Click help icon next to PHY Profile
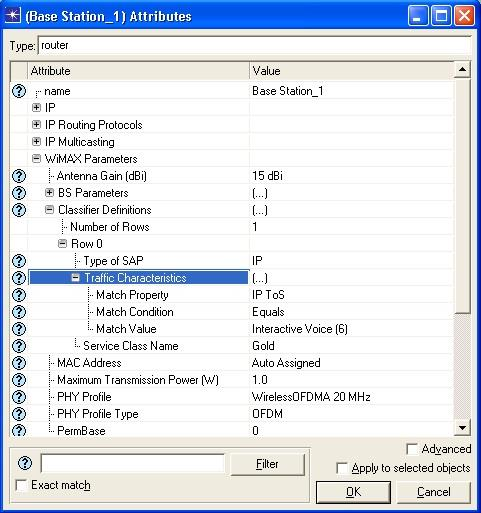Image resolution: width=481 pixels, height=513 pixels. click(x=19, y=397)
